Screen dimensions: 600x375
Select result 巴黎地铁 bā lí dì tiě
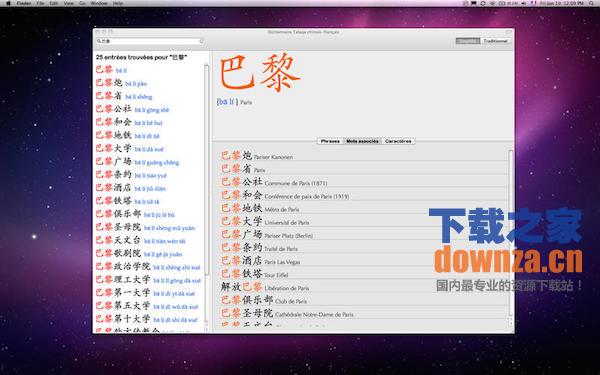click(128, 135)
